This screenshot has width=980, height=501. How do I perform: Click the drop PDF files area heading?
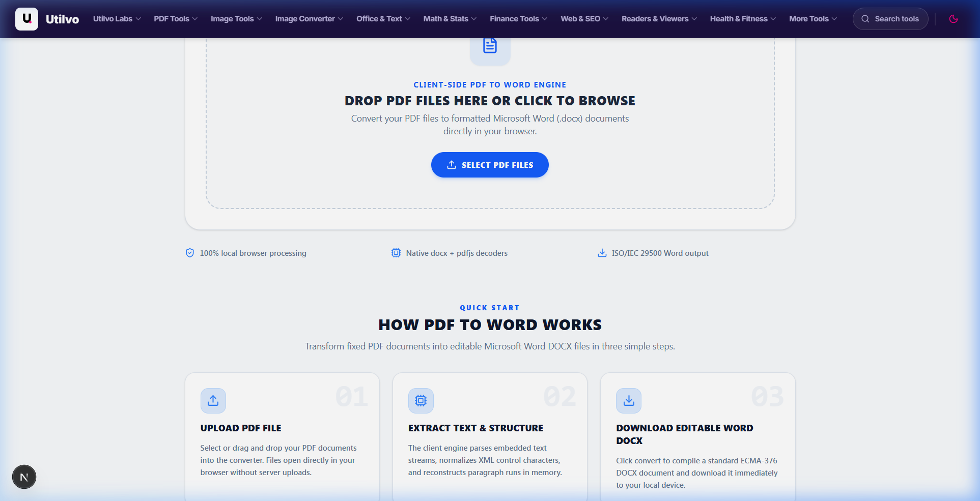[490, 101]
